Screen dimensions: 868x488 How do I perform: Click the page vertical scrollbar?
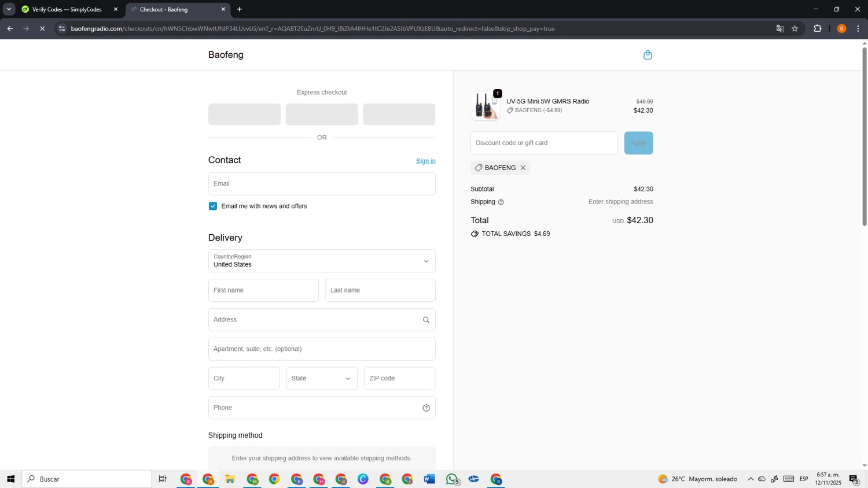click(865, 136)
